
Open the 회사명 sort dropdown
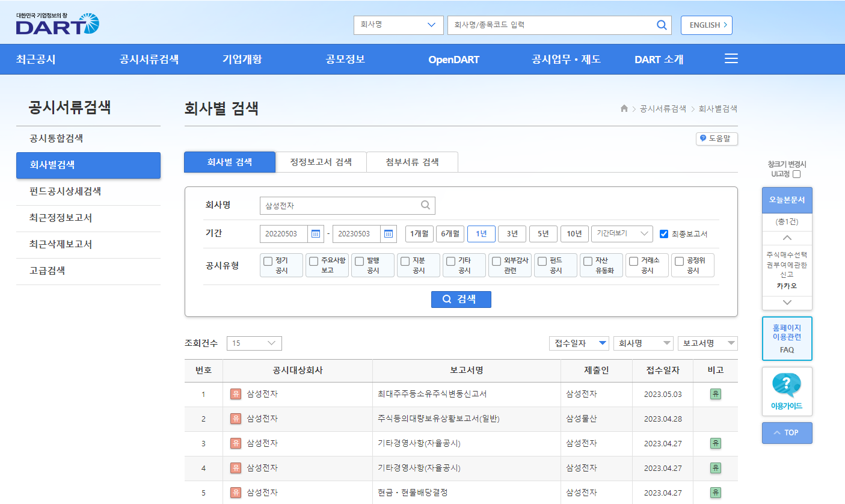(x=644, y=343)
